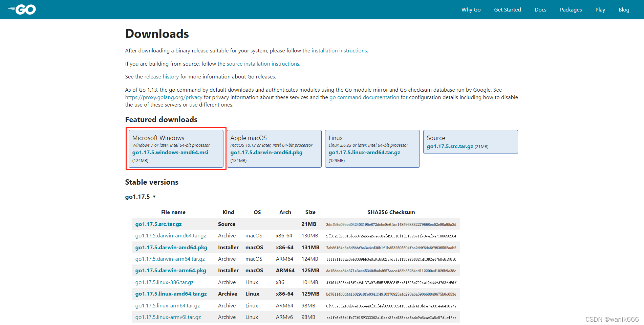Click the File name column header
Screen dimensions: 644x325
pyautogui.click(x=173, y=212)
